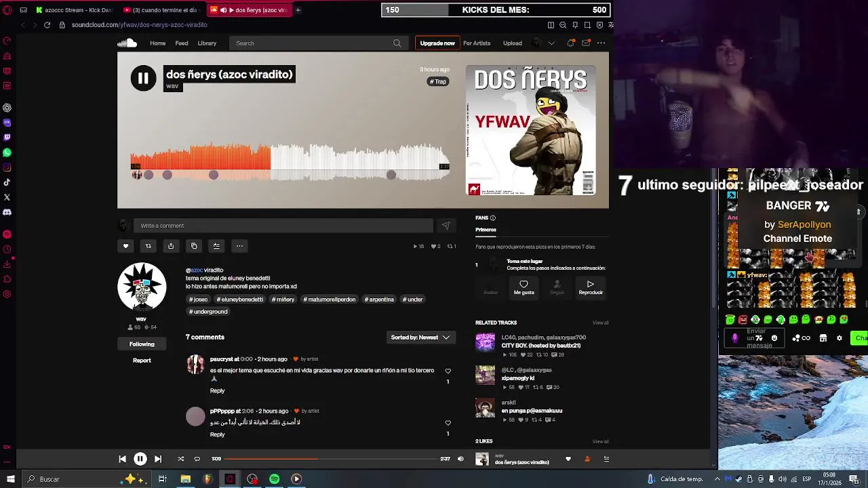868x488 pixels.
Task: Open the CITY BOY related track
Action: pyautogui.click(x=540, y=346)
